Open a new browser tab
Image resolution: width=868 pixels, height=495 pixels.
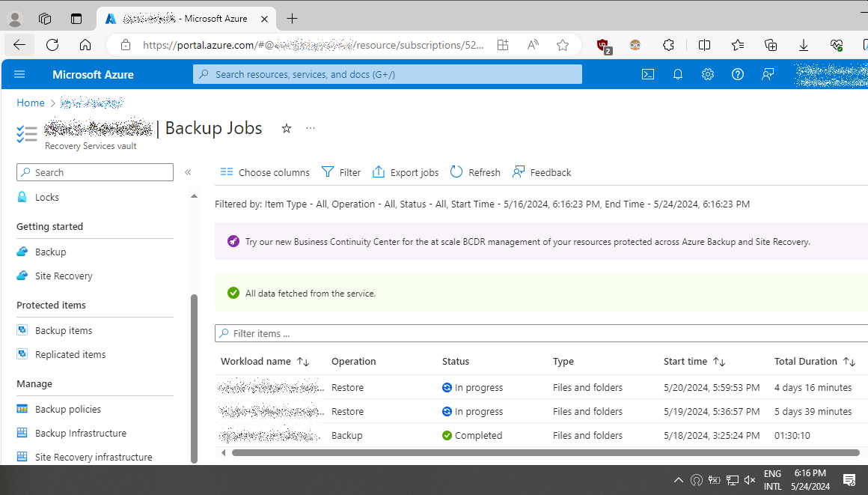293,19
